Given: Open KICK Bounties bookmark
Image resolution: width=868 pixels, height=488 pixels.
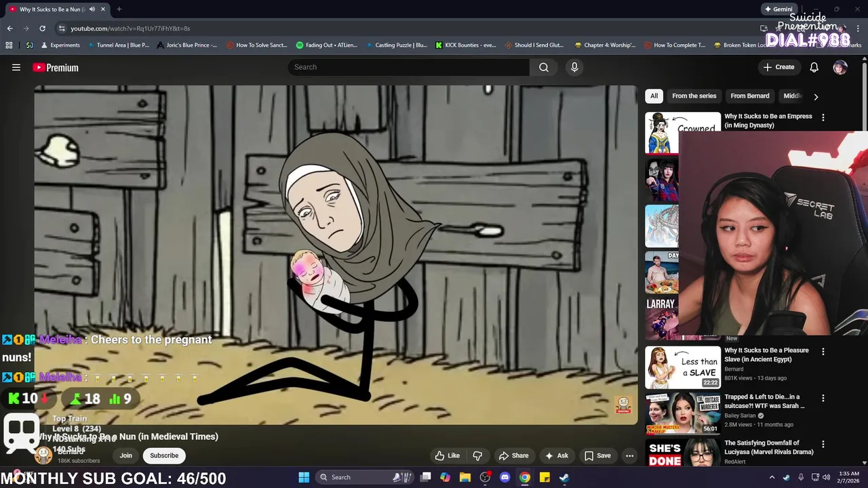Looking at the screenshot, I should point(466,45).
